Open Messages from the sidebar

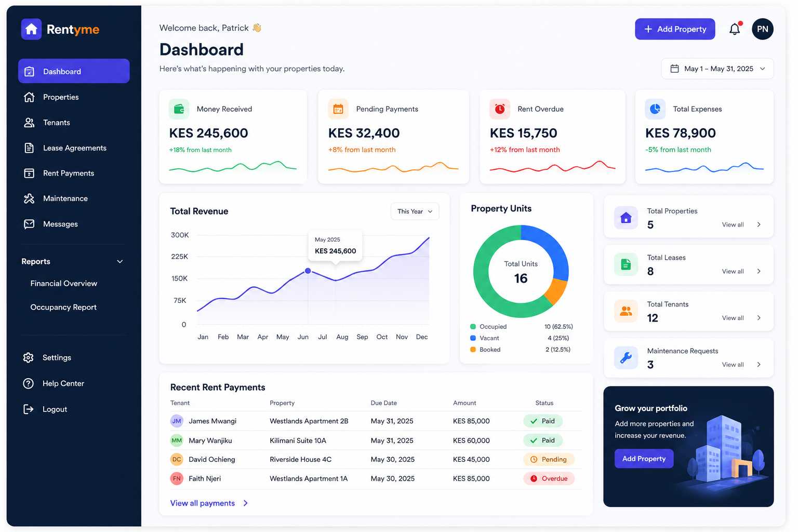tap(60, 224)
